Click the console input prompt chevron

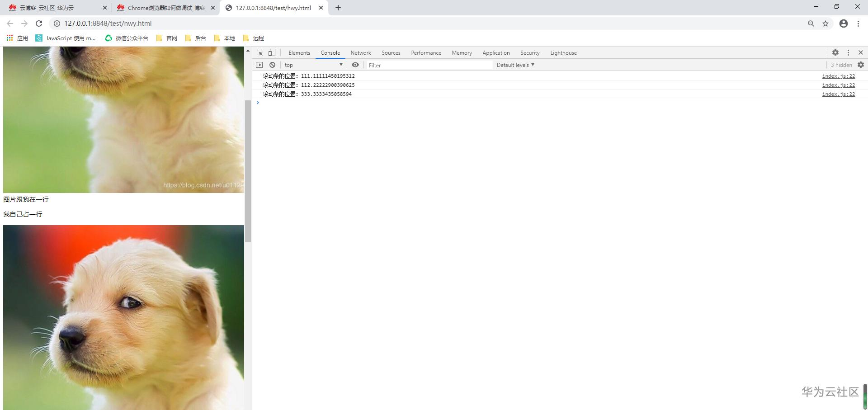pyautogui.click(x=258, y=103)
